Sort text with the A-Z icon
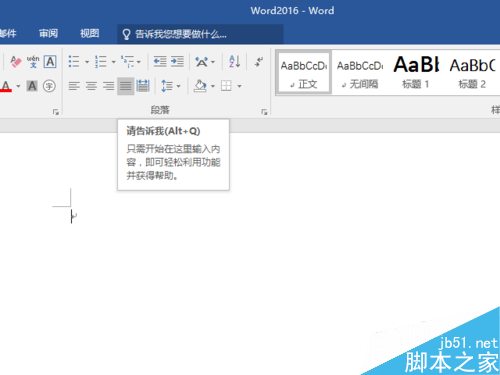Viewport: 500px width, 375px height. 235,62
